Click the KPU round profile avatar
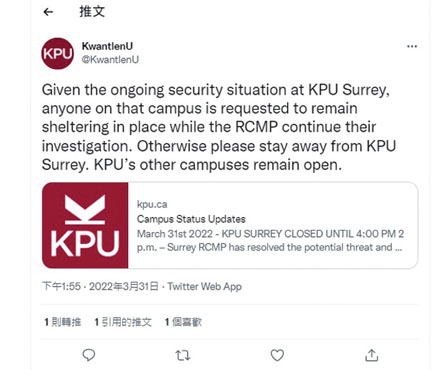Image resolution: width=448 pixels, height=370 pixels. 58,53
